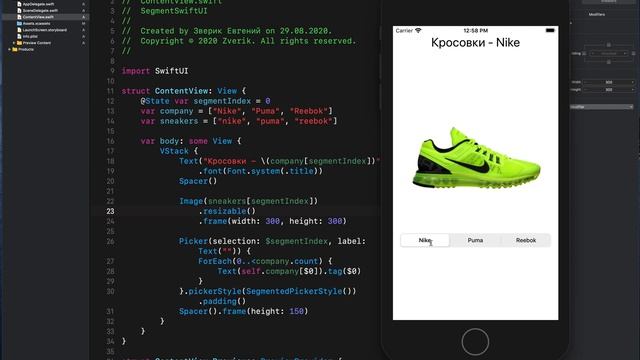Select the Puma segment in the preview
Screen dimensions: 640x360
[x=475, y=240]
